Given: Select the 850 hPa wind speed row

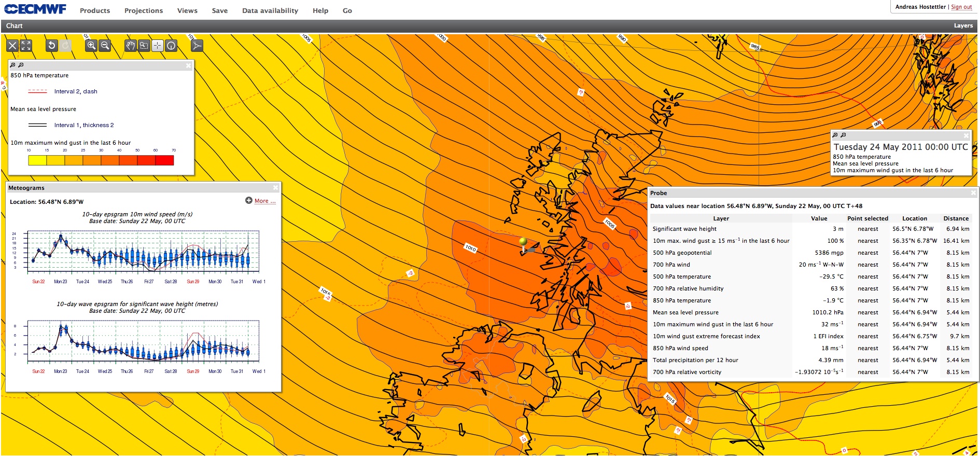Looking at the screenshot, I should [811, 348].
